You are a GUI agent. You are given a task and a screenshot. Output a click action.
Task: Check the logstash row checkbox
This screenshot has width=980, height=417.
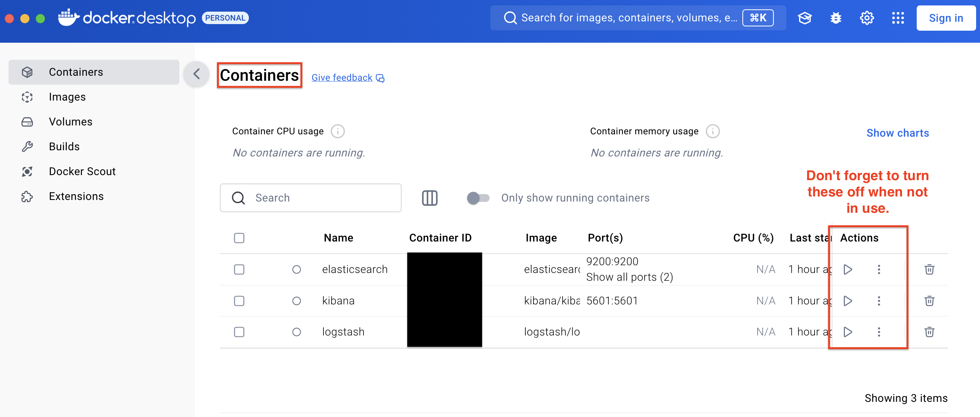click(x=239, y=332)
